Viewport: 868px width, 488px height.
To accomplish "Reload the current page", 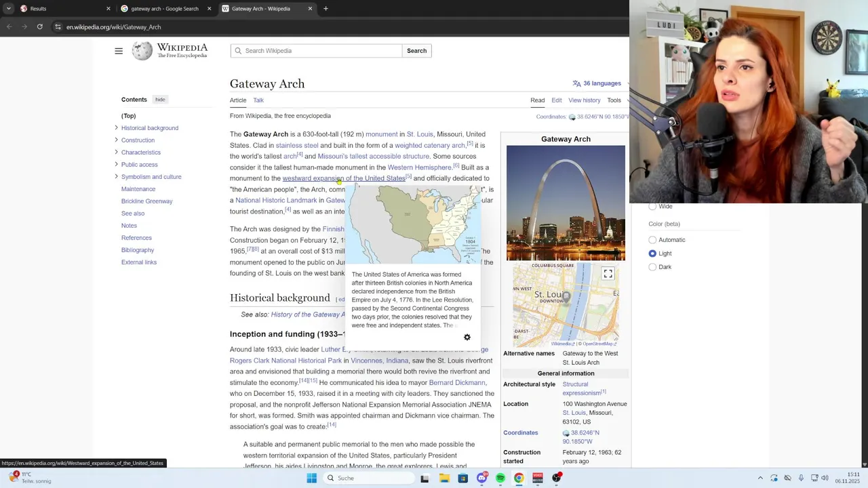I will [39, 27].
